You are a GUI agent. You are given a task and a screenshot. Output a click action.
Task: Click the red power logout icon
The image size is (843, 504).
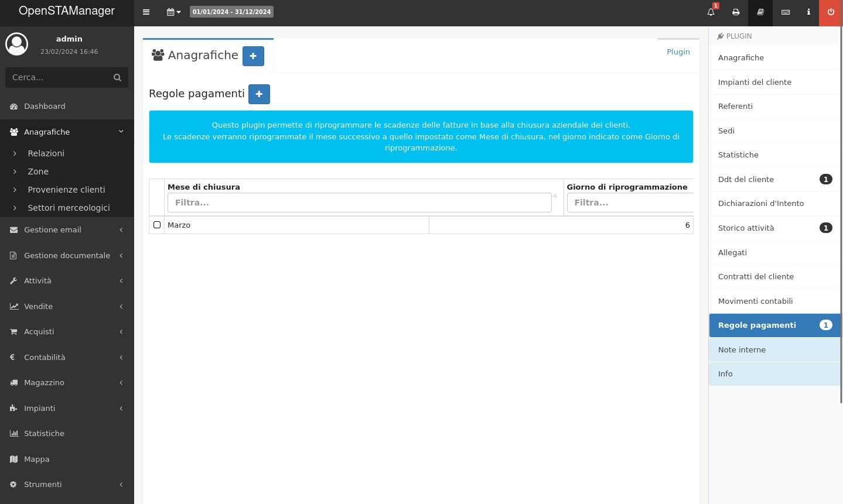831,12
